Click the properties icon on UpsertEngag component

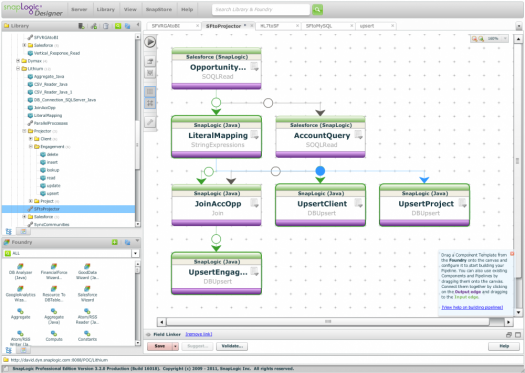coord(255,271)
